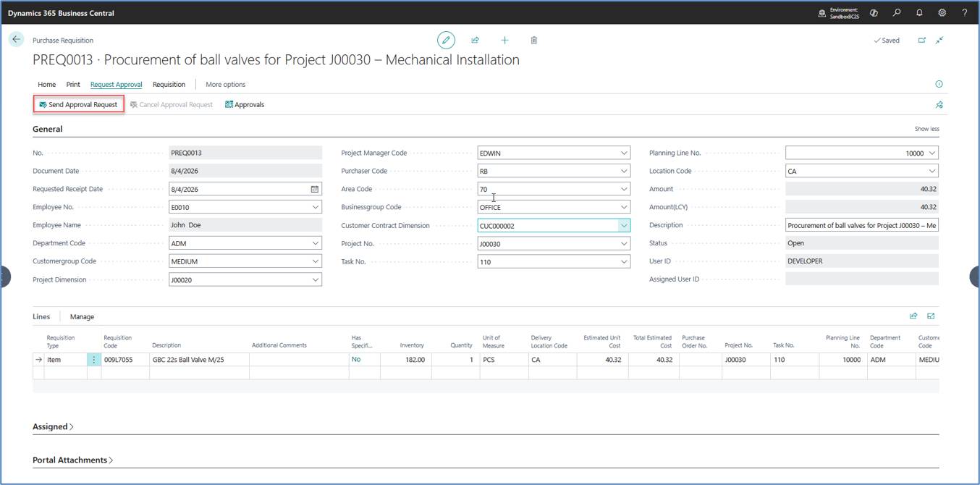Click Show less in General
This screenshot has height=485, width=980.
926,129
